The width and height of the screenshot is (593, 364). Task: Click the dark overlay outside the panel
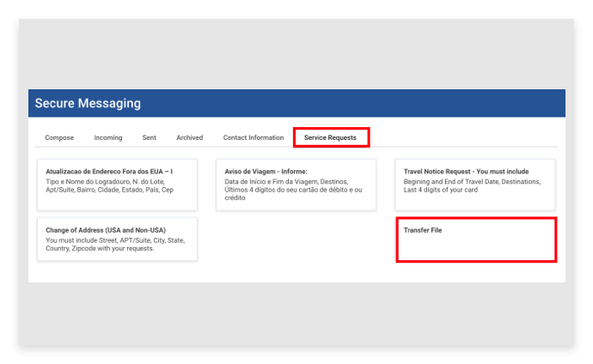(x=296, y=313)
